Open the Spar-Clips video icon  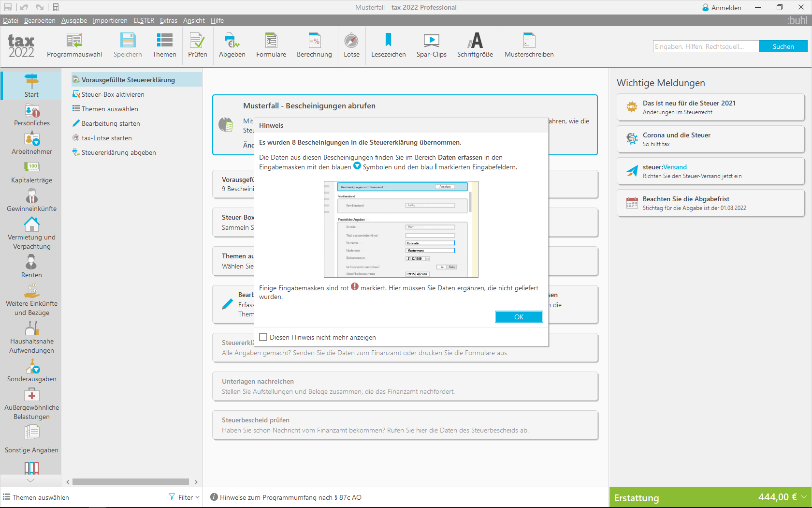431,45
